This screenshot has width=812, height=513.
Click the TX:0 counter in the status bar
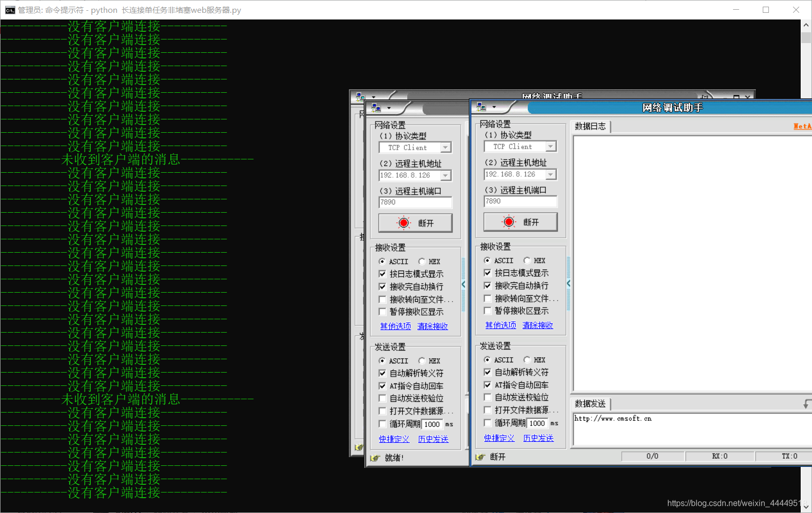[784, 456]
